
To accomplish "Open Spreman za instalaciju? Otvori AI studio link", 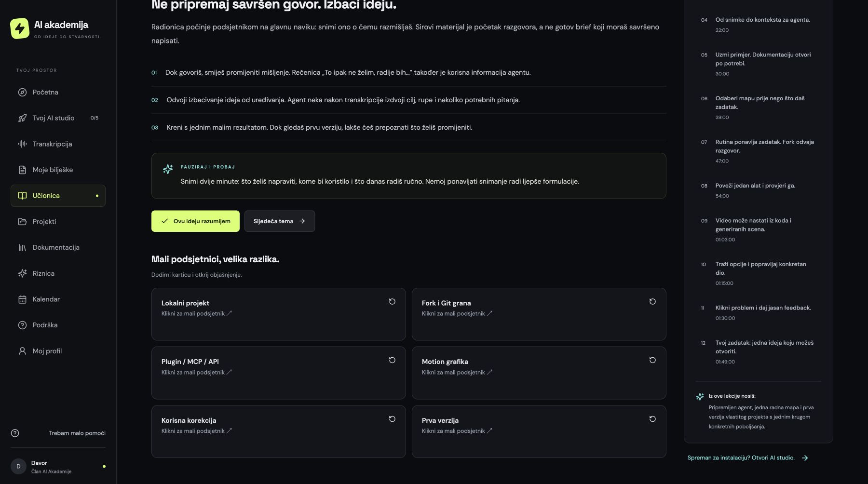I will click(747, 458).
